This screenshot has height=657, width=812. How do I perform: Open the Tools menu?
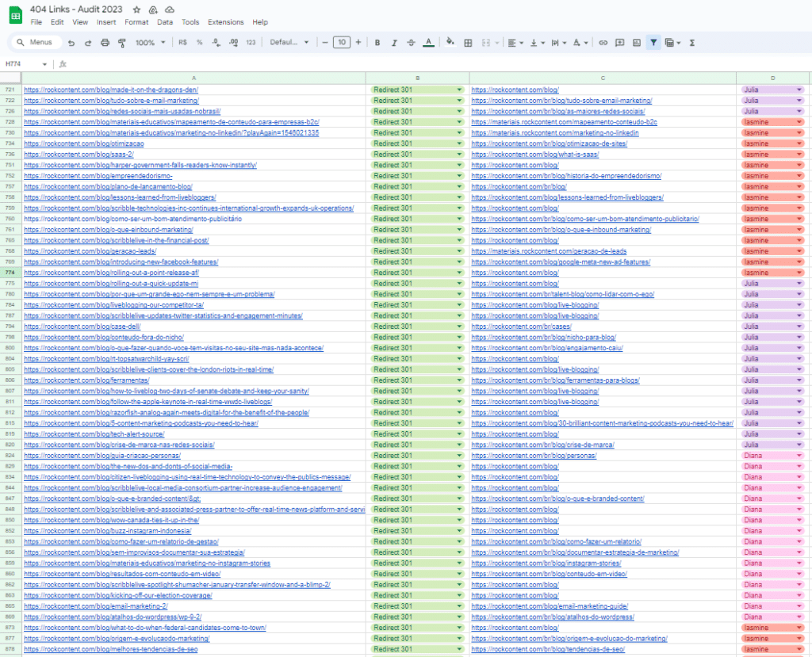coord(190,22)
